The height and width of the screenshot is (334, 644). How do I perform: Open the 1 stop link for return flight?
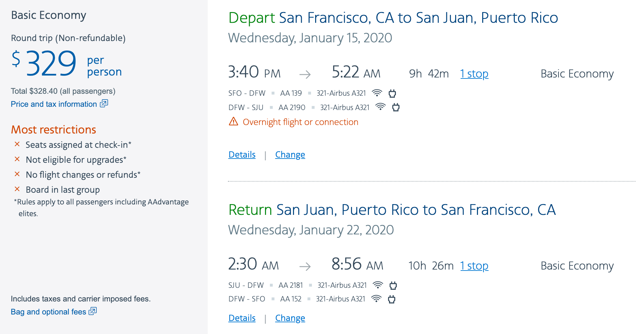[x=474, y=266]
